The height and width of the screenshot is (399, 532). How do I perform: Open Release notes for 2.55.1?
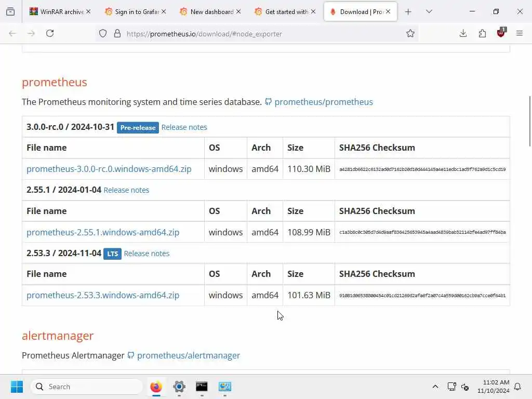(x=126, y=190)
